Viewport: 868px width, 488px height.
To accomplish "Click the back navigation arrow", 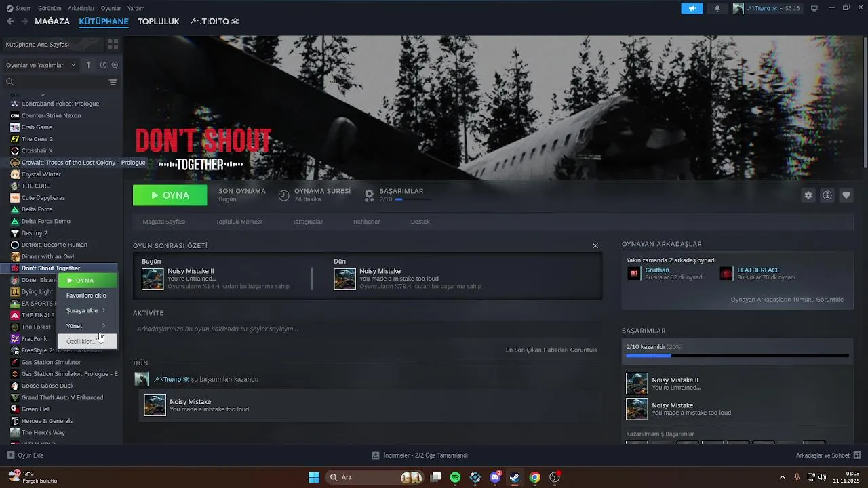I will (x=10, y=22).
